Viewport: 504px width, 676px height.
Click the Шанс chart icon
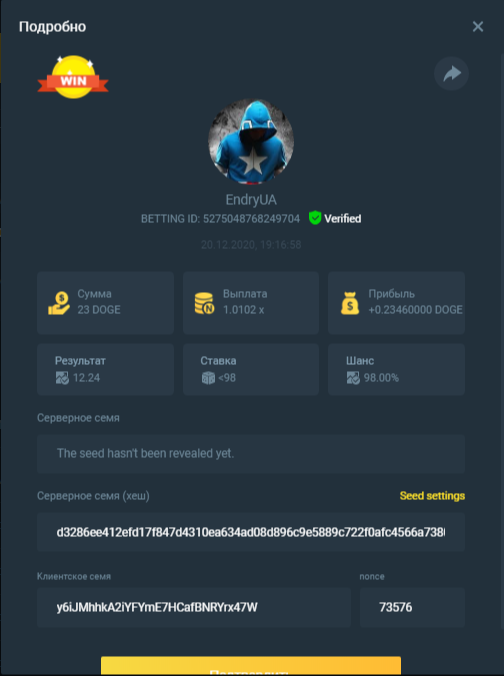(x=353, y=378)
